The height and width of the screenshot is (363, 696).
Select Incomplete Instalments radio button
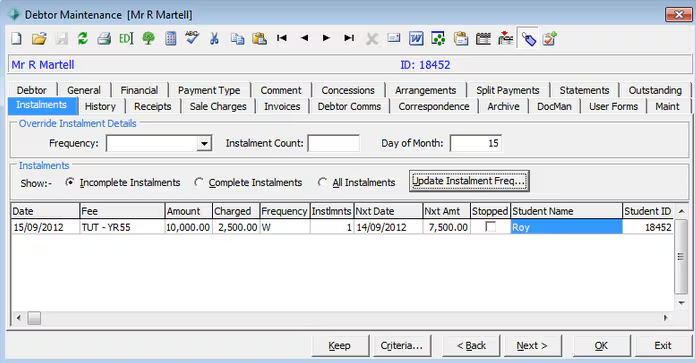[x=70, y=182]
